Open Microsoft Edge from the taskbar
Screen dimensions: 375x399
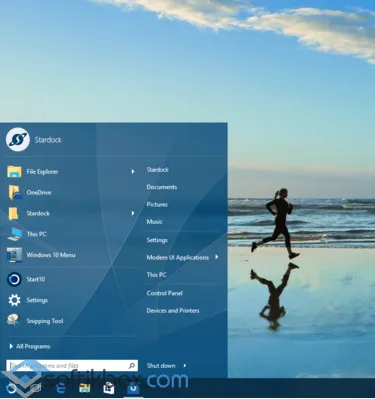coord(61,389)
